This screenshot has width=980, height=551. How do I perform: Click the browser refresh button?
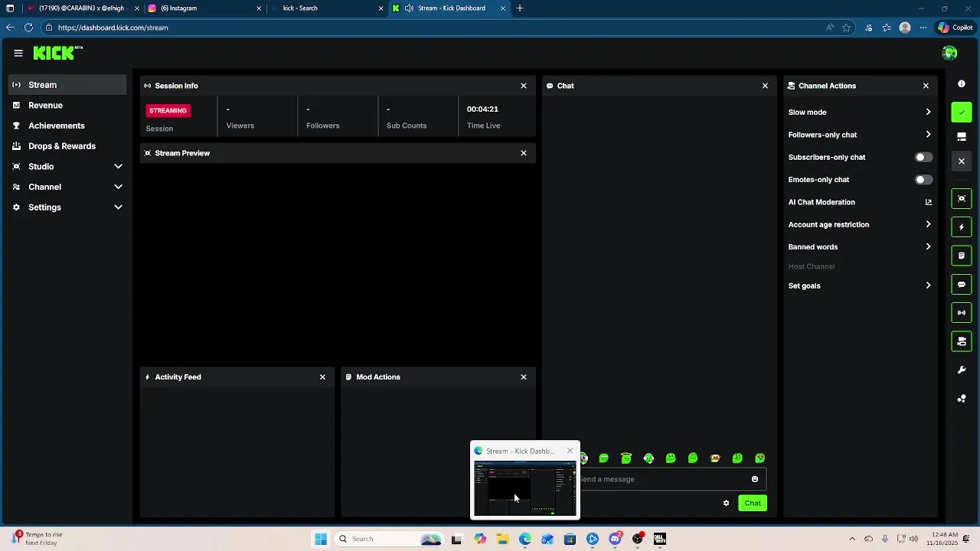(x=28, y=28)
